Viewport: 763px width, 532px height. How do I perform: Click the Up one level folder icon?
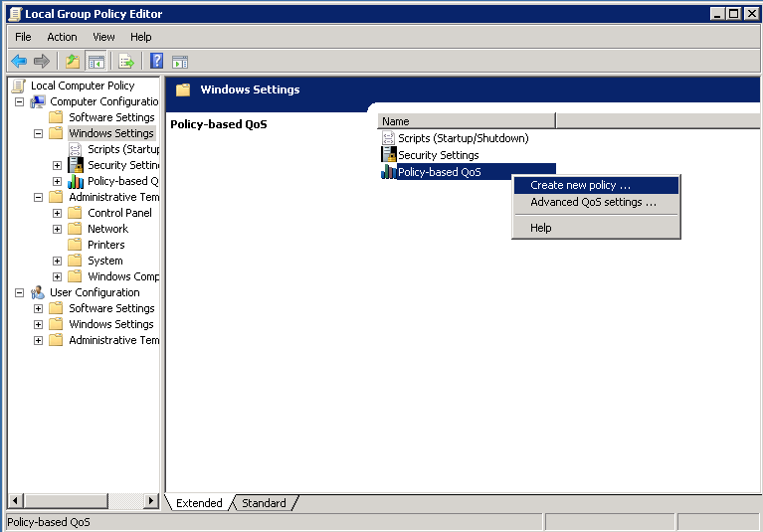pyautogui.click(x=73, y=62)
